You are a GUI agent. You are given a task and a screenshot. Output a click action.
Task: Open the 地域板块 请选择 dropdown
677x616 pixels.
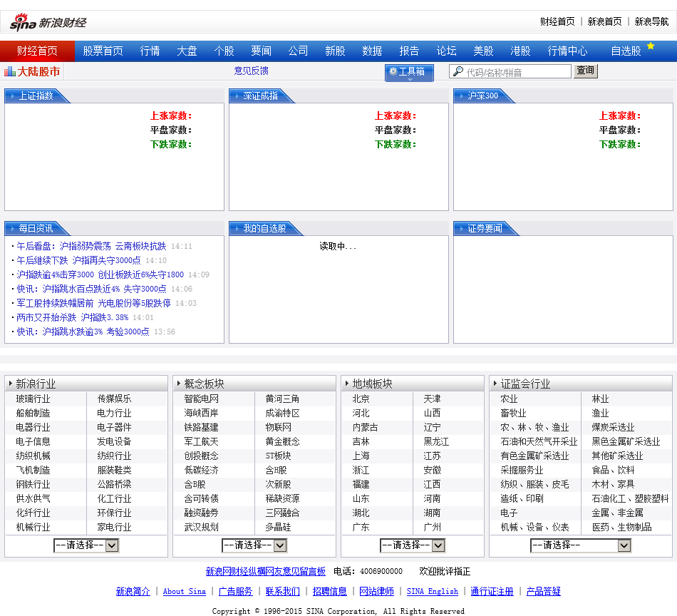413,545
